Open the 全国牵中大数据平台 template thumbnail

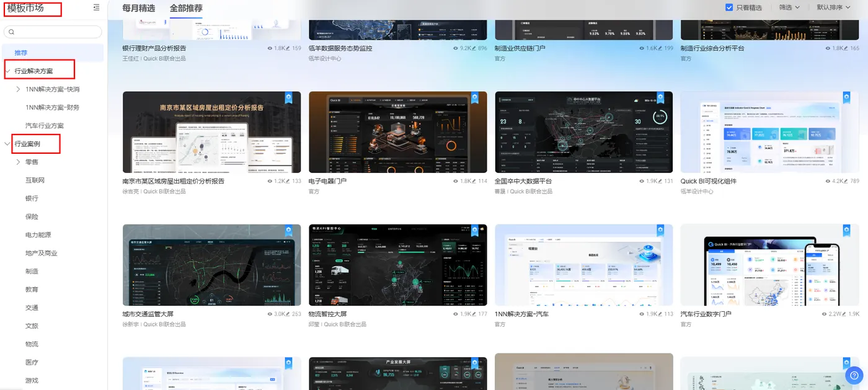pos(584,133)
